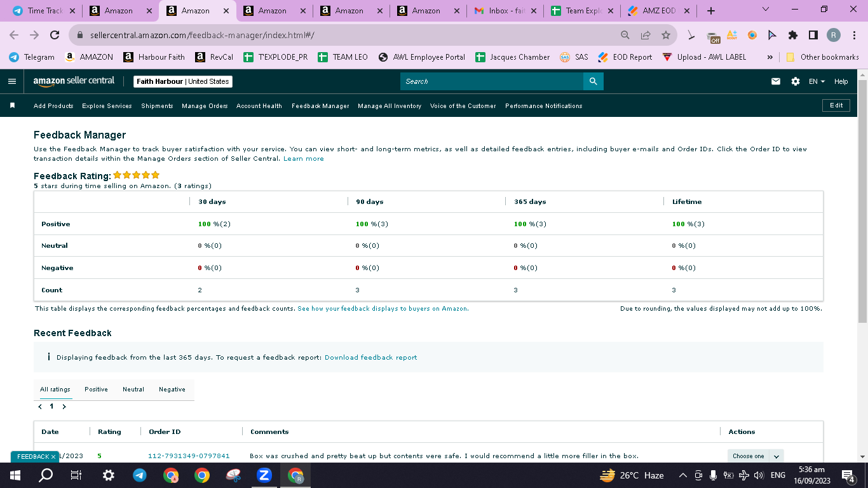Expand the EN language dropdown
The image size is (868, 488).
tap(817, 81)
